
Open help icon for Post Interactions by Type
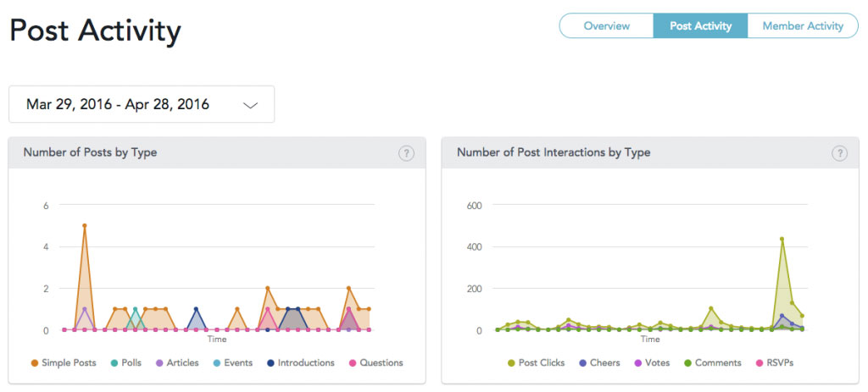pyautogui.click(x=840, y=153)
